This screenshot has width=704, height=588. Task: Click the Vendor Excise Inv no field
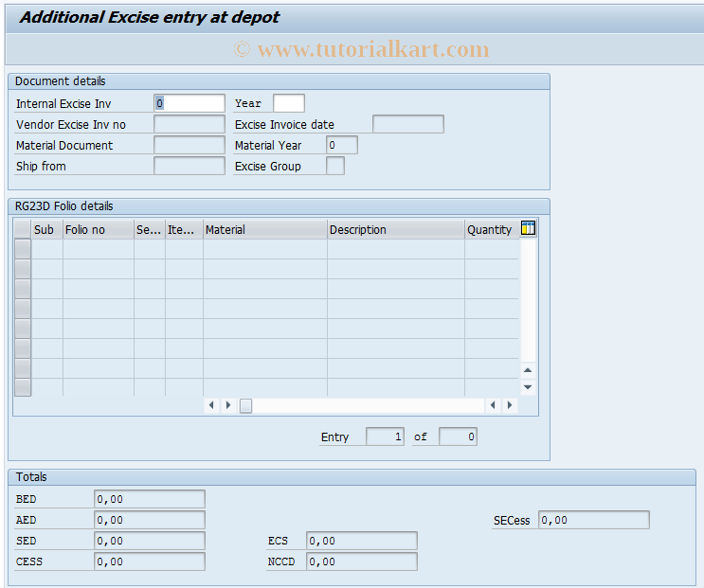point(189,124)
